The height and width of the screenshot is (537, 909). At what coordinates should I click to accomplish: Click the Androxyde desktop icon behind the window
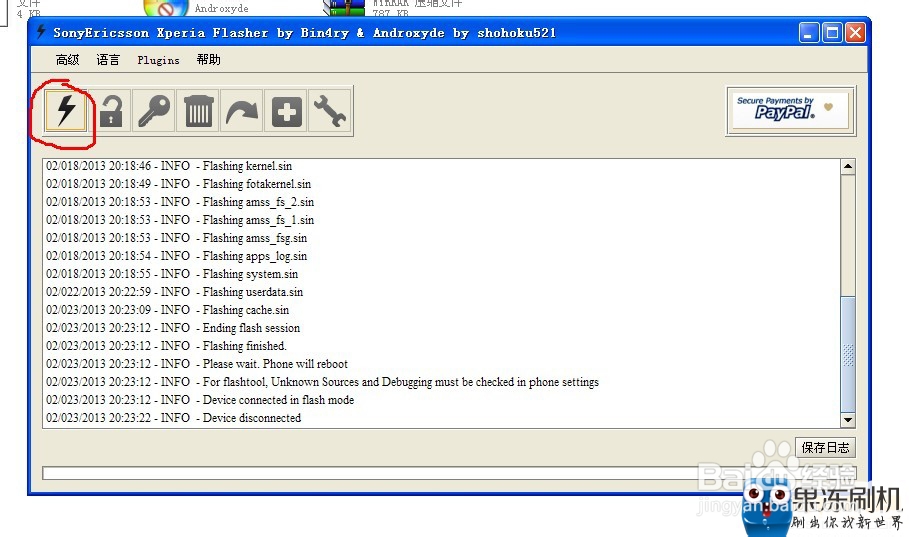coord(166,7)
